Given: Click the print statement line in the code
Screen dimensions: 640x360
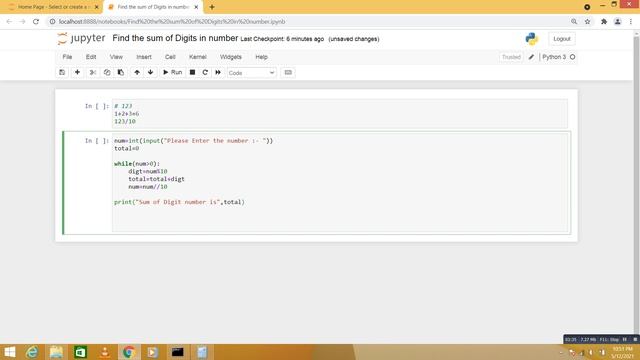Looking at the screenshot, I should click(x=179, y=202).
